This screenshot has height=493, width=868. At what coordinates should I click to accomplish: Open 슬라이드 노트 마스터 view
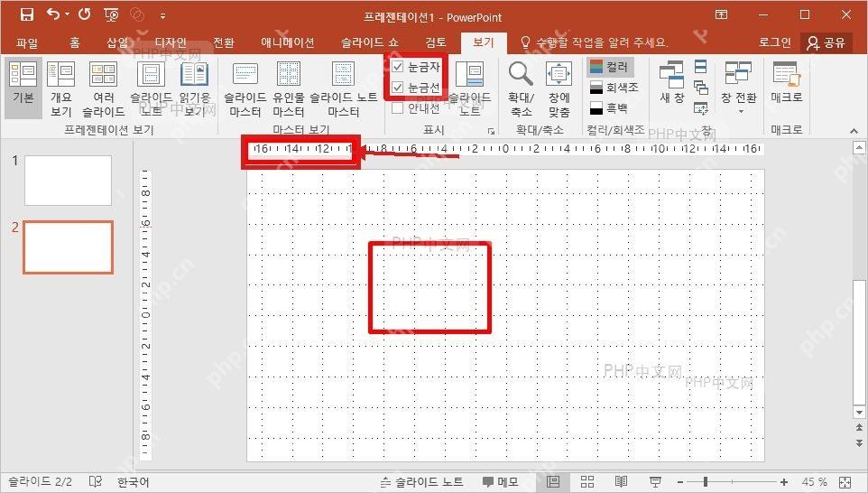pyautogui.click(x=343, y=88)
